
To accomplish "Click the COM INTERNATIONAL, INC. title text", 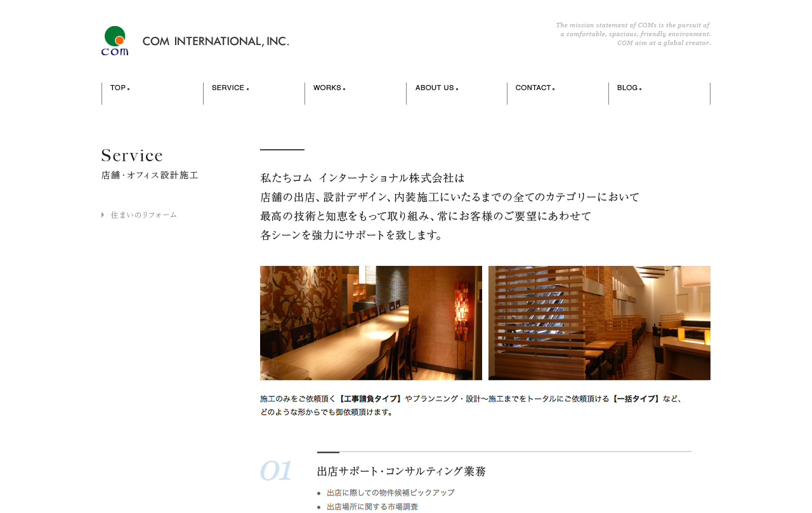I will [x=216, y=41].
